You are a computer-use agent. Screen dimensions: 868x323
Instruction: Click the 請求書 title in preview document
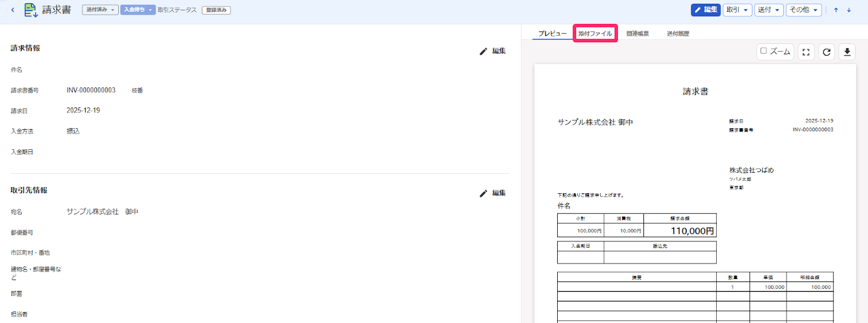tap(695, 92)
